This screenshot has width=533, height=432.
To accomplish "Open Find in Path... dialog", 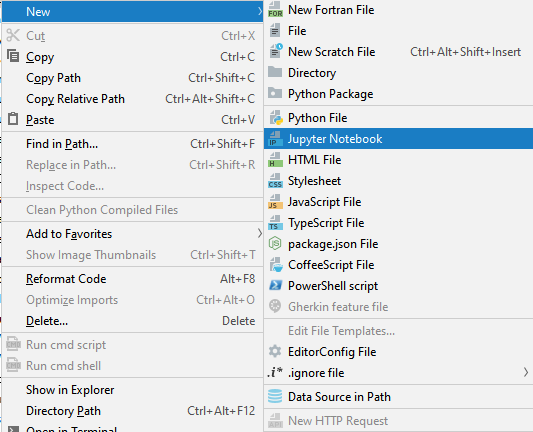I will click(x=133, y=144).
